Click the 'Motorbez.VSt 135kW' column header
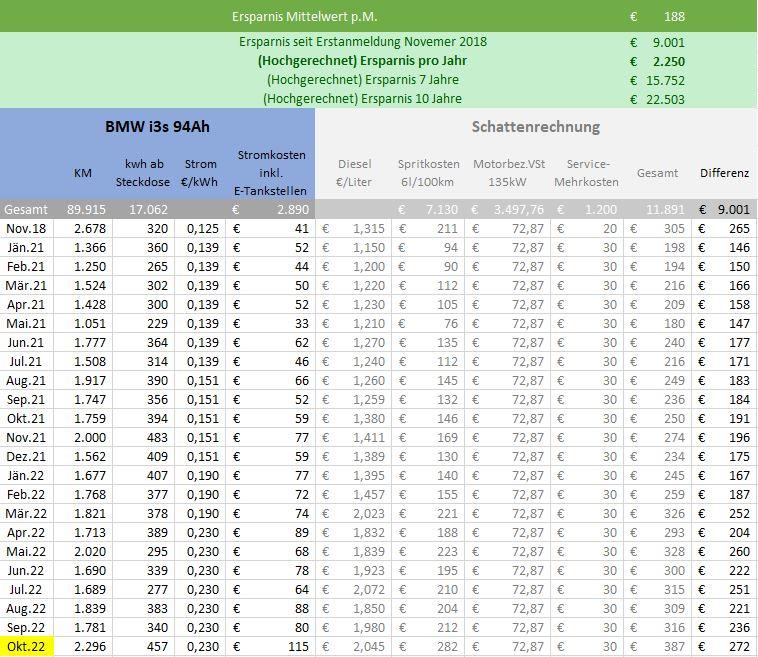Image resolution: width=758 pixels, height=657 pixels. [509, 173]
